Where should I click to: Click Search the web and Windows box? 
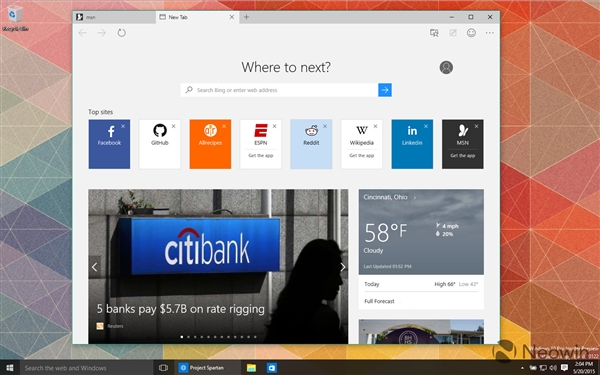click(86, 368)
